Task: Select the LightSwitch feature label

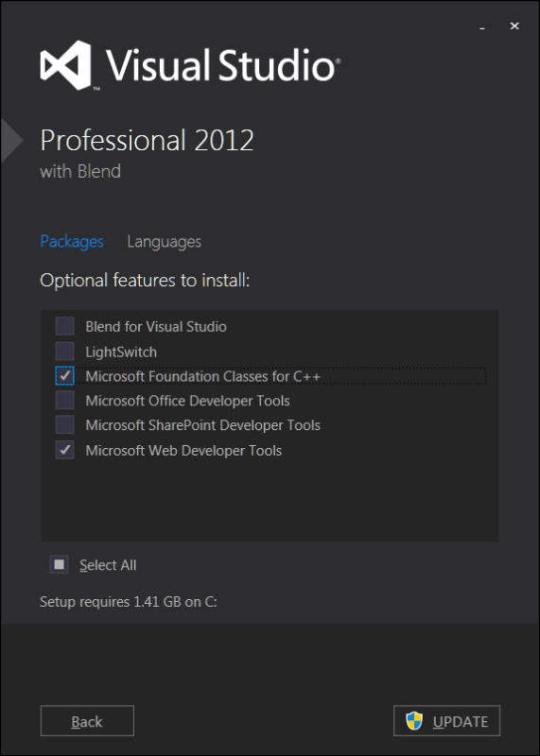Action: [x=121, y=352]
